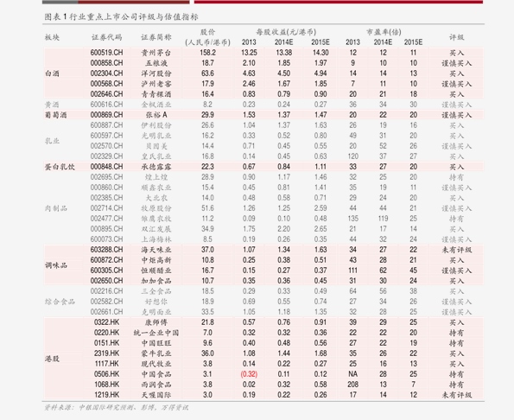
Task: Click the company name 五粮液
Action: pos(156,63)
